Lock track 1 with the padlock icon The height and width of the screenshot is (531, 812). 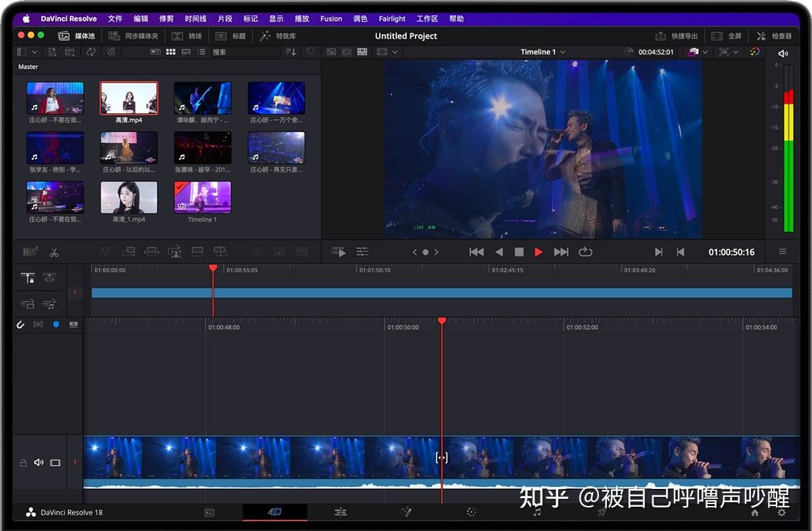pos(23,463)
